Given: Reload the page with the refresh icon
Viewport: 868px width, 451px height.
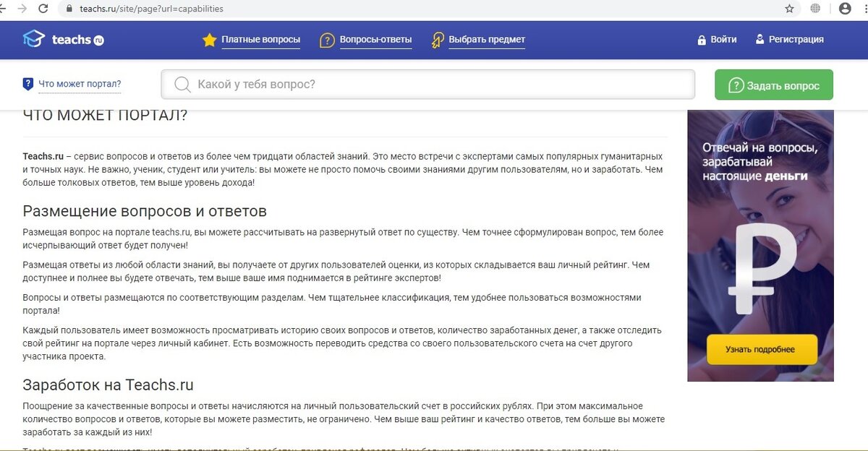Looking at the screenshot, I should click(43, 9).
